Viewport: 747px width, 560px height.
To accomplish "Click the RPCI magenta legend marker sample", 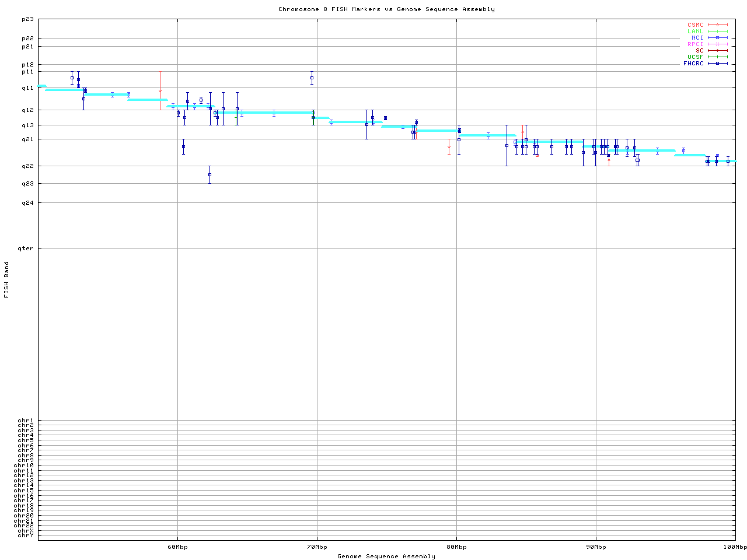I will 717,44.
